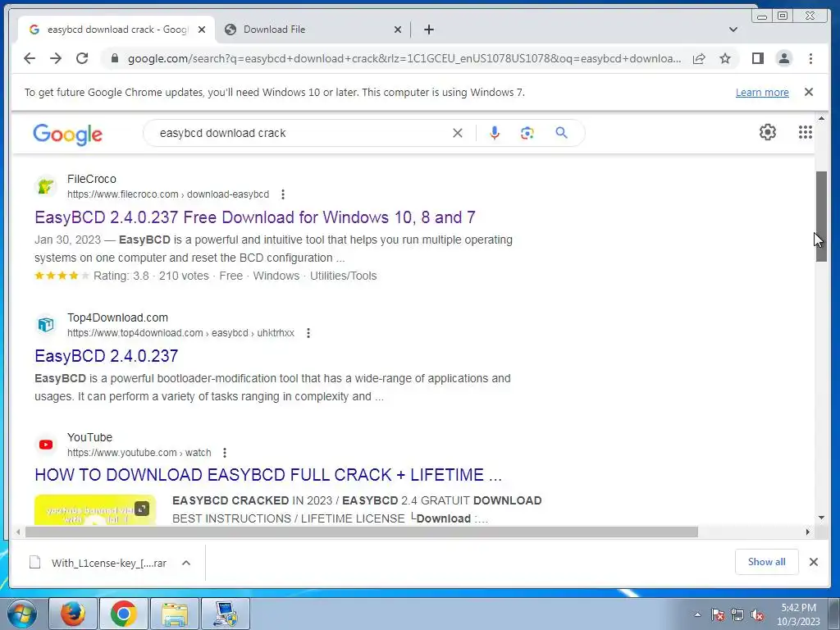
Task: Open the taskbar clock showing 5:42 PM
Action: pyautogui.click(x=798, y=614)
